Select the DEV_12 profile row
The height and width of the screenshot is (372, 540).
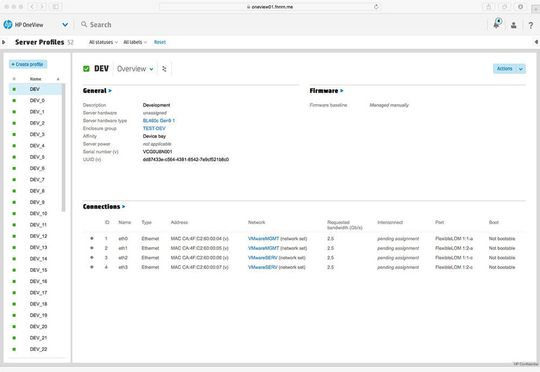click(35, 236)
